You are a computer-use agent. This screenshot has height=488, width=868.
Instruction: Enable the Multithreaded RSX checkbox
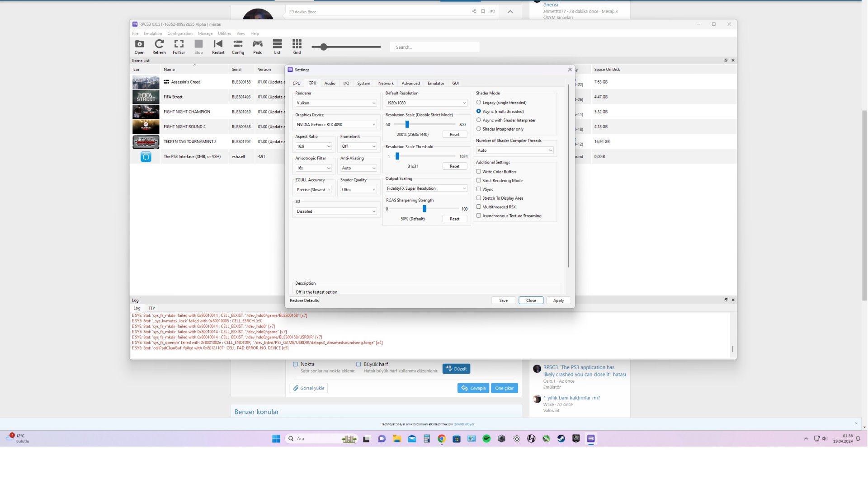pyautogui.click(x=479, y=207)
